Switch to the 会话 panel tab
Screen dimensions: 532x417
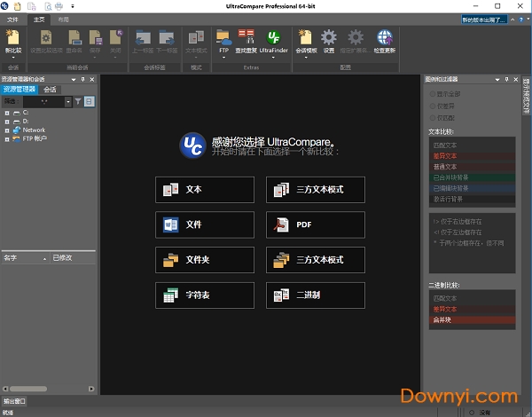pos(50,90)
